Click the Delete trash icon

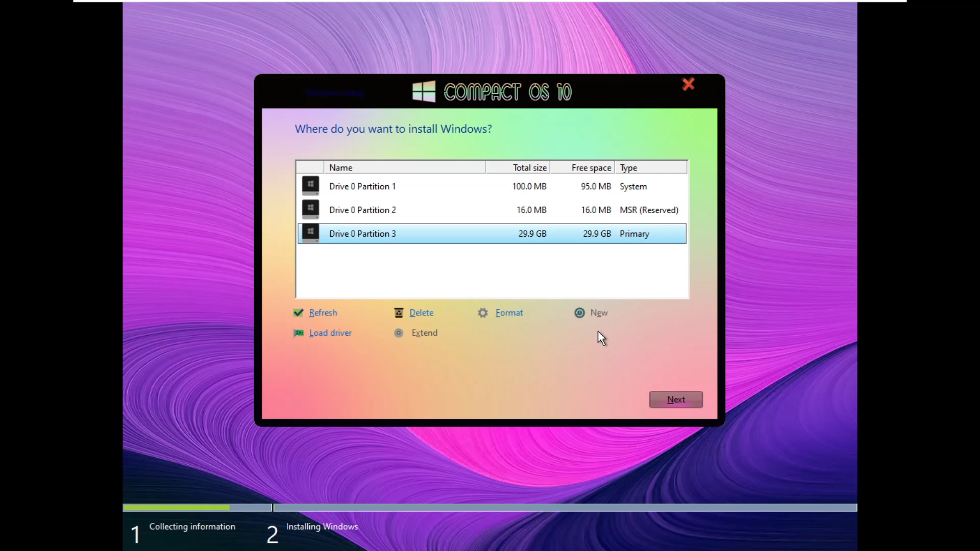[399, 313]
